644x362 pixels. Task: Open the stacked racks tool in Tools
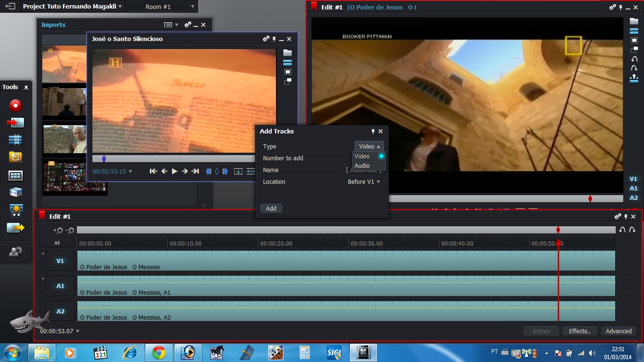pyautogui.click(x=16, y=192)
